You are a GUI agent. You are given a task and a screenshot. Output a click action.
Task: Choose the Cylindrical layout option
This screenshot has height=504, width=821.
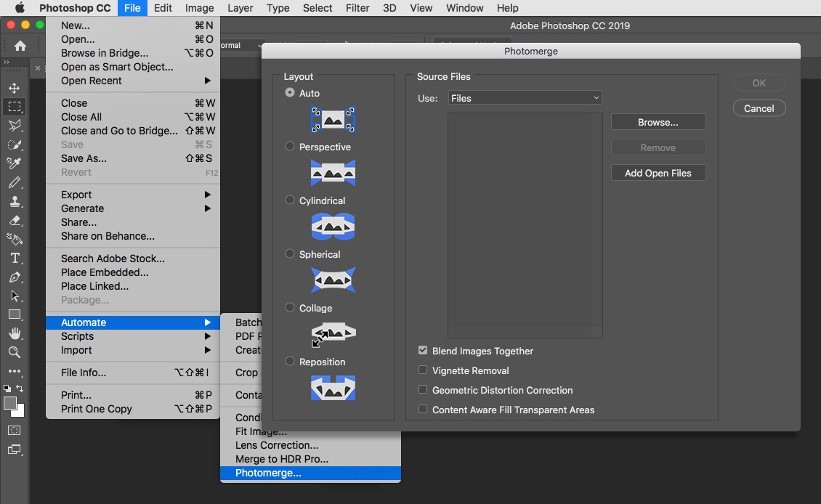coord(290,200)
